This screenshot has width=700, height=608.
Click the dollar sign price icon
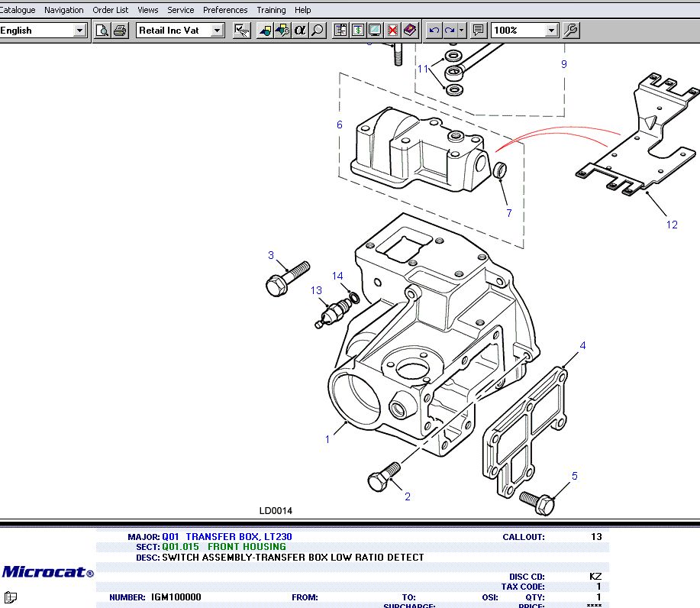[x=357, y=31]
